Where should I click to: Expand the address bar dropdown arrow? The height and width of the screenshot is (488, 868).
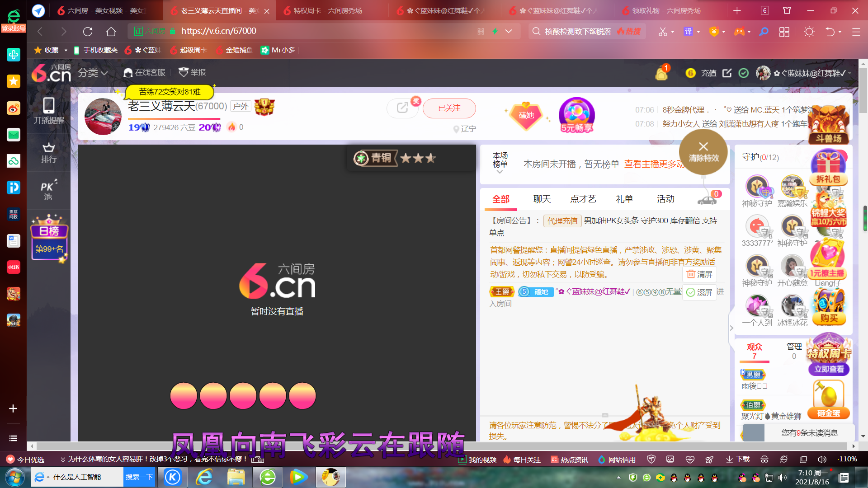coord(509,31)
